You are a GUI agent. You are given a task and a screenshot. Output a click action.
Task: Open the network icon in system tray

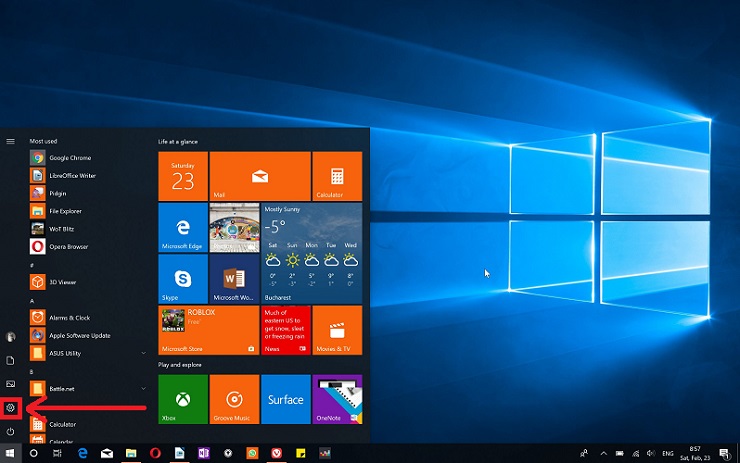(636, 453)
